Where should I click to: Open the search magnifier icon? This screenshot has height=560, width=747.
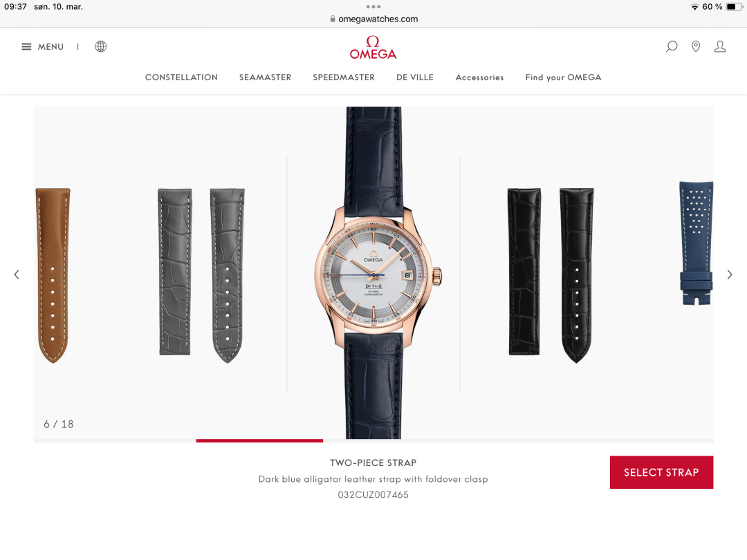tap(671, 46)
